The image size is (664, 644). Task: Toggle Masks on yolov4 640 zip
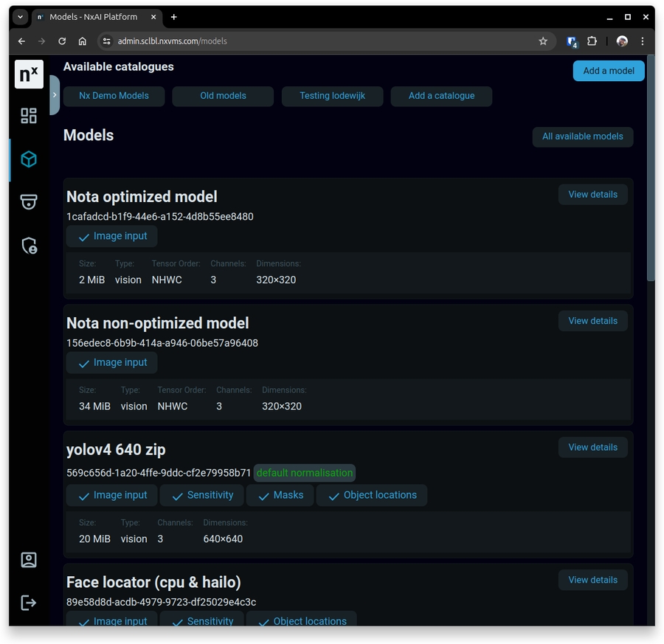point(280,495)
